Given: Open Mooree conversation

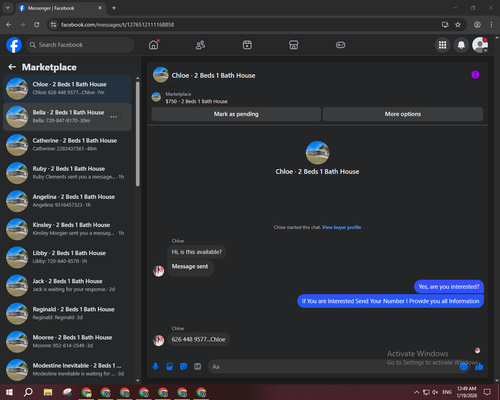Looking at the screenshot, I should pyautogui.click(x=67, y=341).
